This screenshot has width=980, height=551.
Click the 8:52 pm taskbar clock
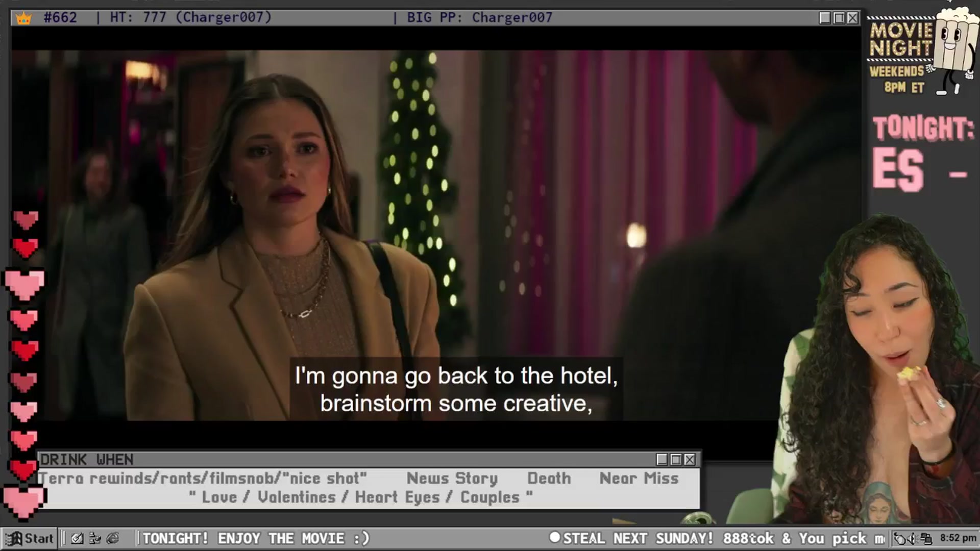coord(958,538)
